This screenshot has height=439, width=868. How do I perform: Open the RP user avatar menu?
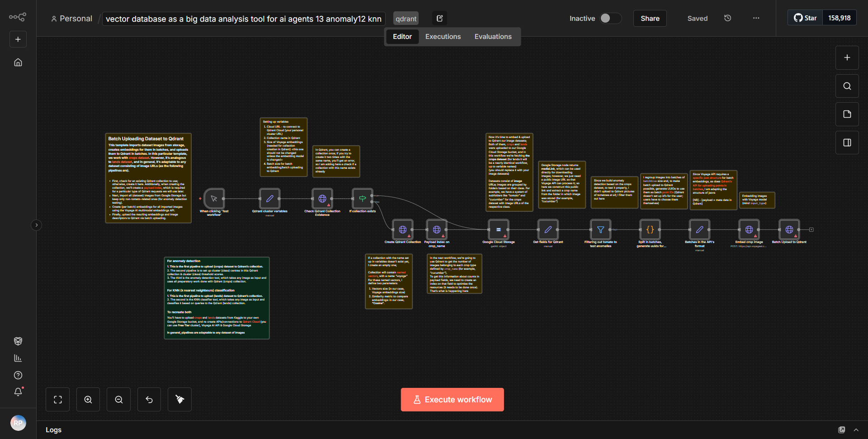18,423
